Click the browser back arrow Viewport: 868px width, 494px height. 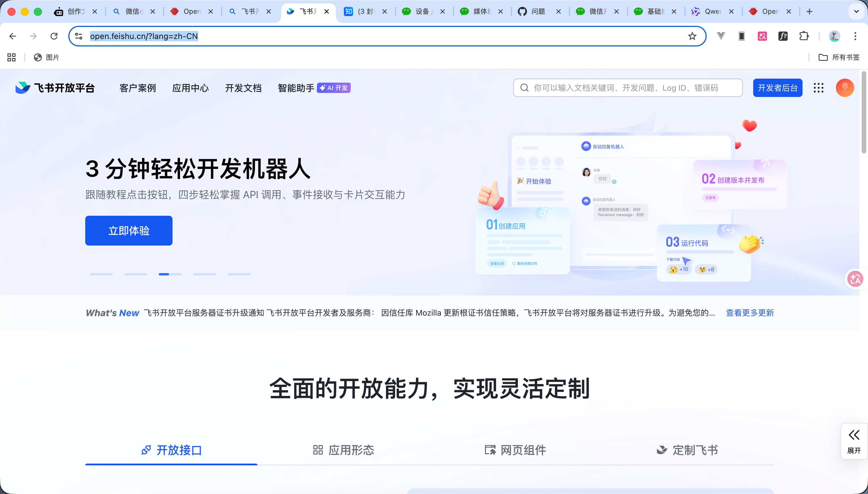pos(13,36)
